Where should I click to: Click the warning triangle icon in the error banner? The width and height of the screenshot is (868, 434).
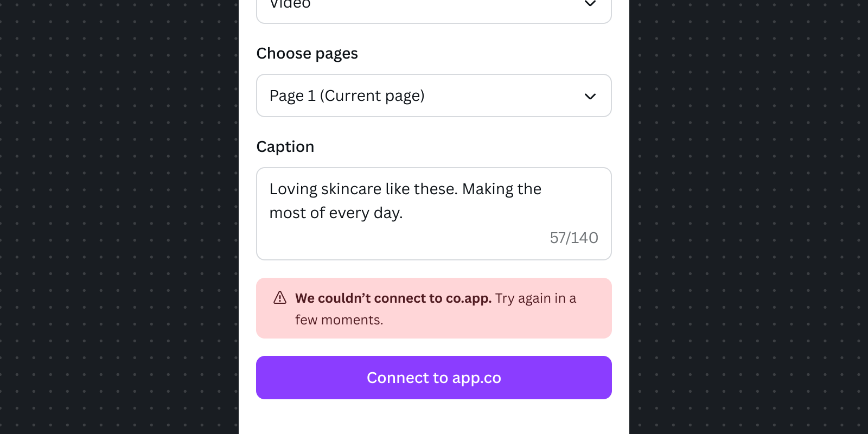click(279, 298)
